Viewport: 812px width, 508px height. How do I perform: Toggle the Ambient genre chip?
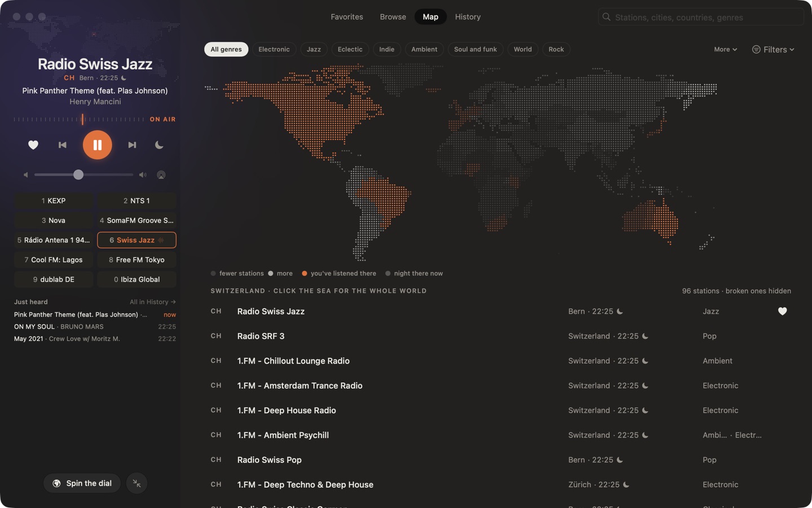(424, 49)
